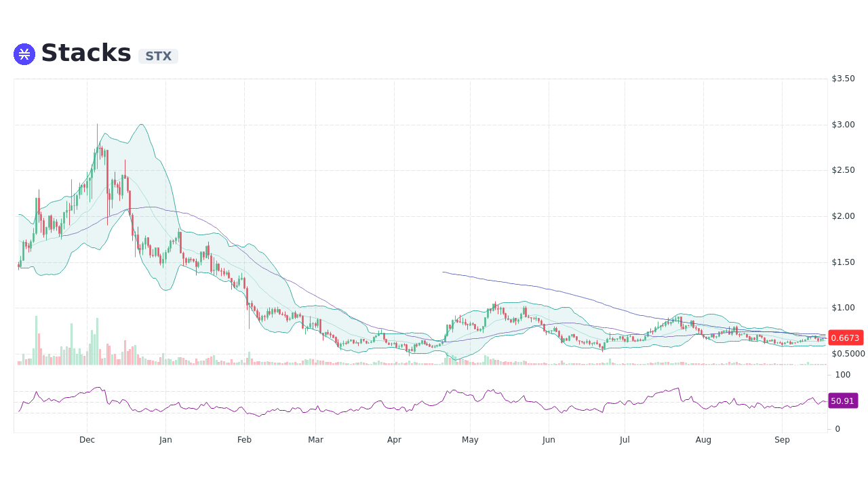Expand the Stacks title header
The image size is (868, 488).
[86, 53]
